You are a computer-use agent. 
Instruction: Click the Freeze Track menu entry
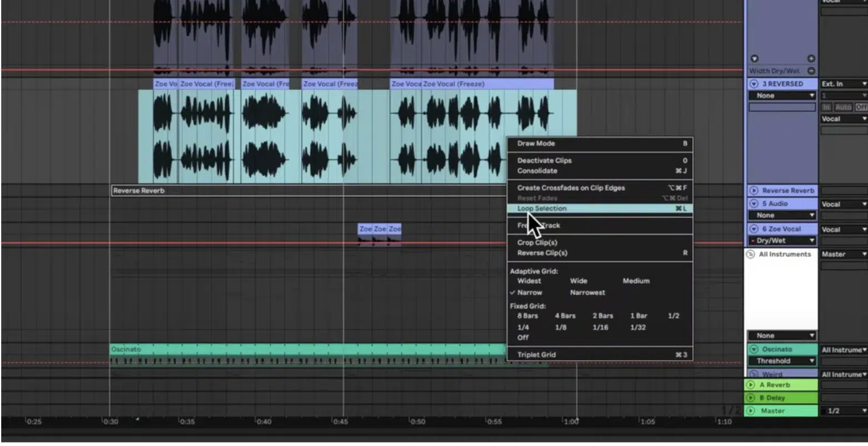tap(600, 226)
